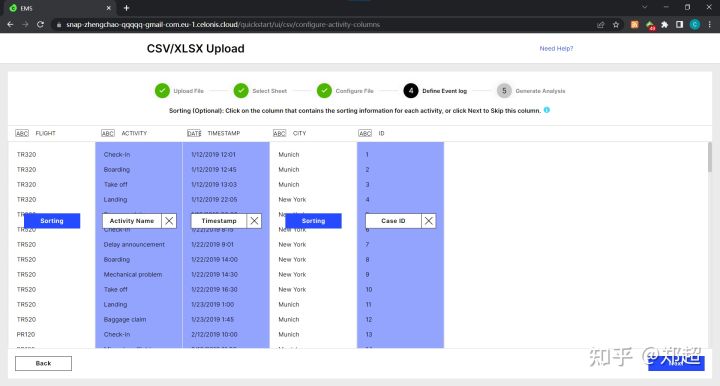Click the Timestamp label
This screenshot has width=720, height=386.
pos(219,221)
